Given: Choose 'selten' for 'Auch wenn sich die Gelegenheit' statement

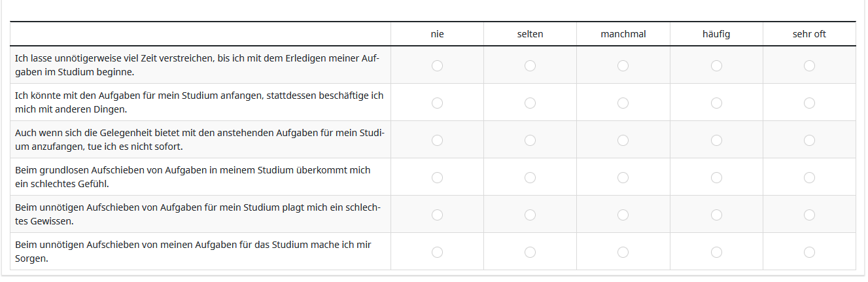Looking at the screenshot, I should (530, 140).
